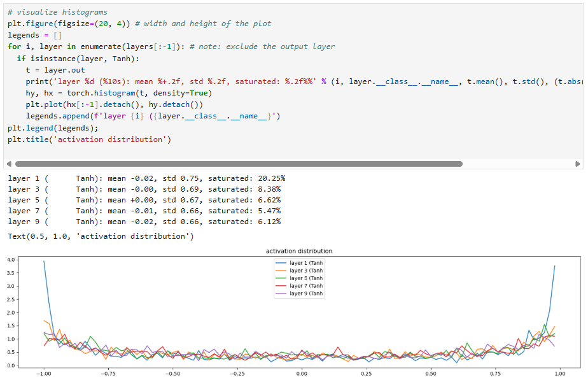Click the purple layer 9 legend entry
The height and width of the screenshot is (382, 588).
pos(305,294)
